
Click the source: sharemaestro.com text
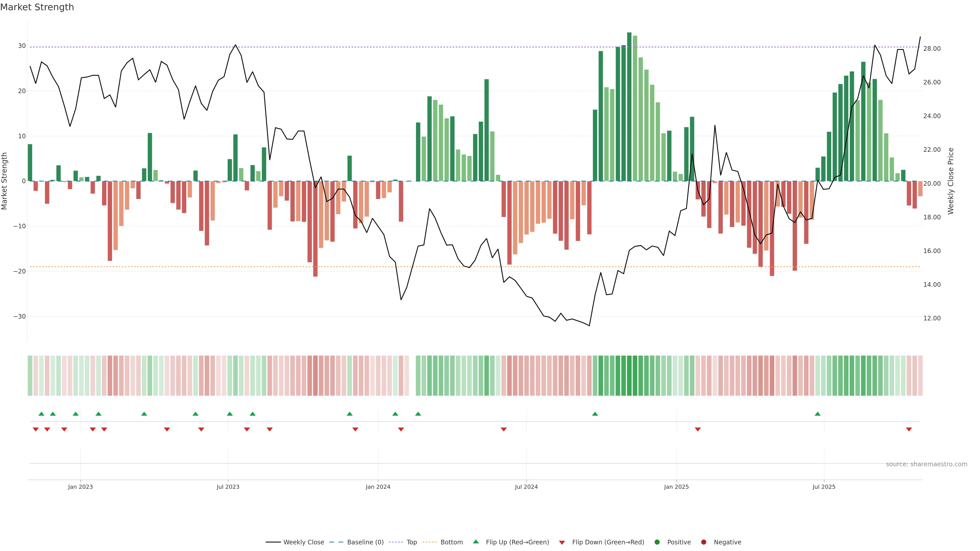[926, 464]
